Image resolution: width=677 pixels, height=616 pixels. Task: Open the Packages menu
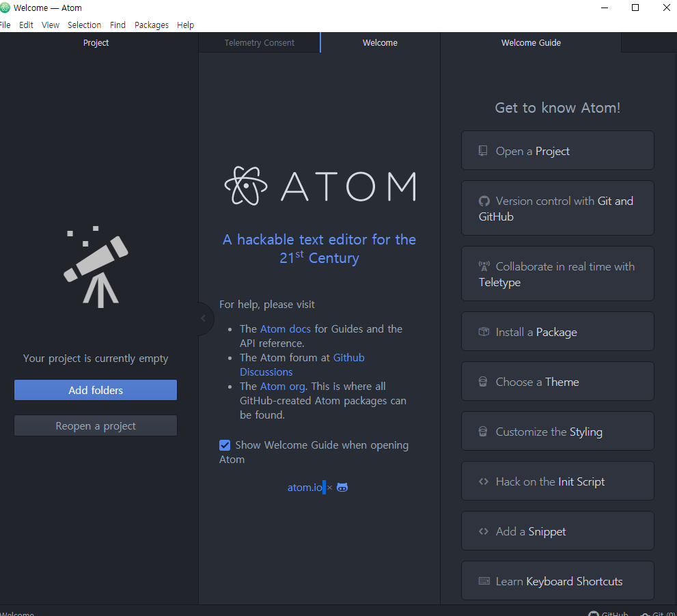(x=151, y=25)
